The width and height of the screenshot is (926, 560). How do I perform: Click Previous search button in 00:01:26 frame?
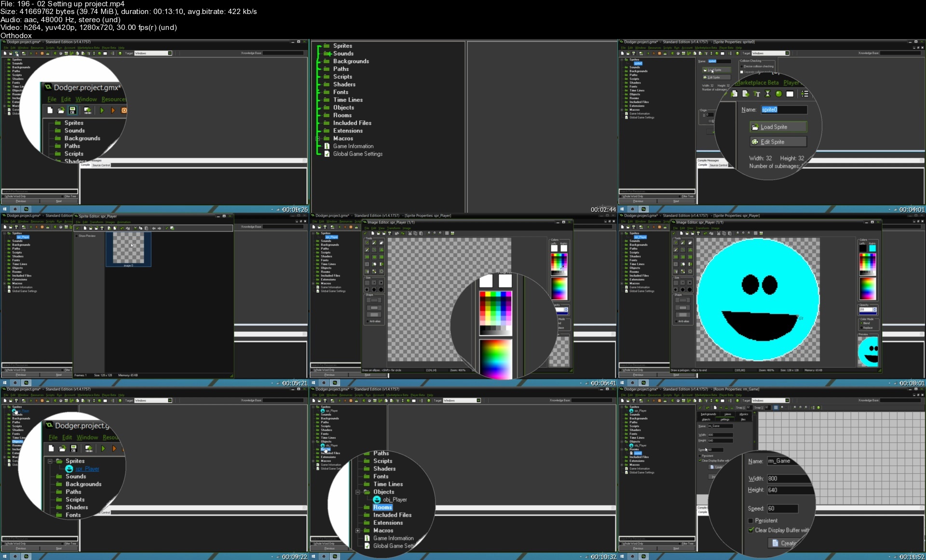[21, 201]
